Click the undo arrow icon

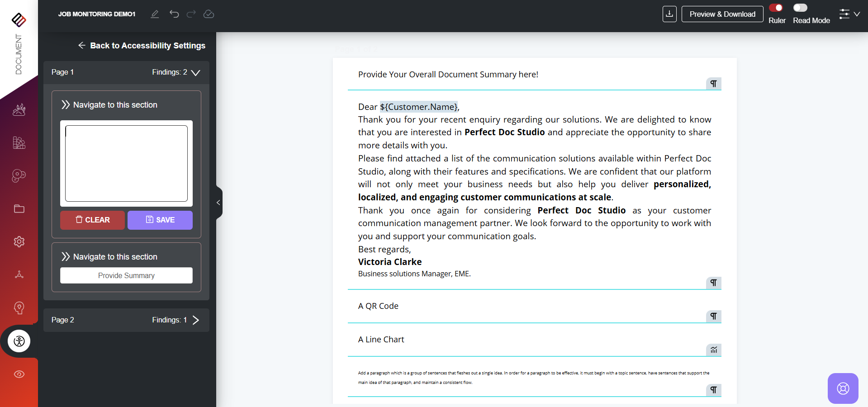click(x=174, y=14)
